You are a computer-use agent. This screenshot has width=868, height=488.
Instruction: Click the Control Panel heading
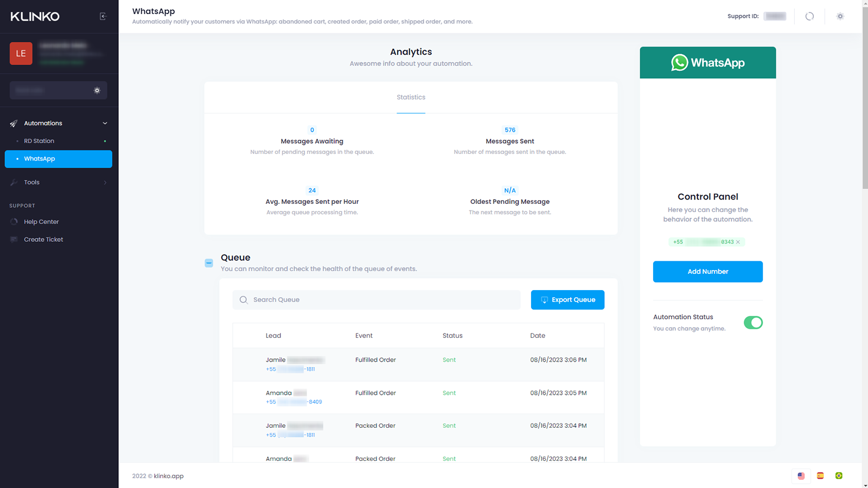tap(708, 197)
